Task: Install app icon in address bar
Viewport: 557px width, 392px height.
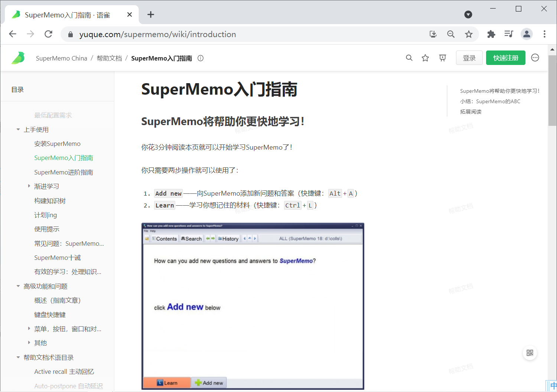Action: (x=433, y=34)
